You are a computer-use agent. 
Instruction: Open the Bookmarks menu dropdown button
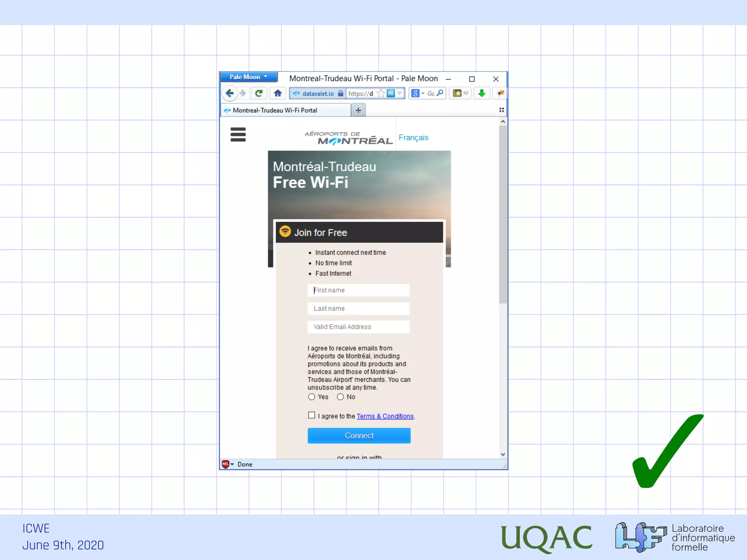(x=460, y=93)
